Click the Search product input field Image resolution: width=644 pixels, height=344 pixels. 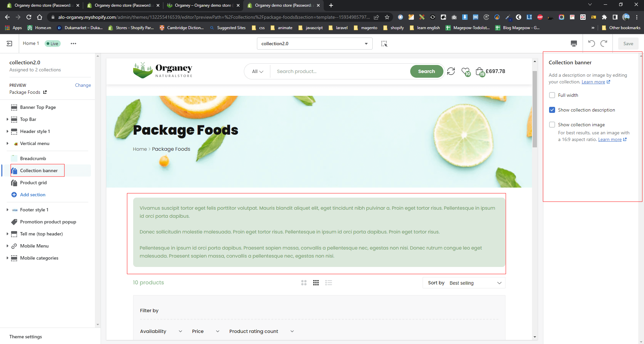coord(339,71)
